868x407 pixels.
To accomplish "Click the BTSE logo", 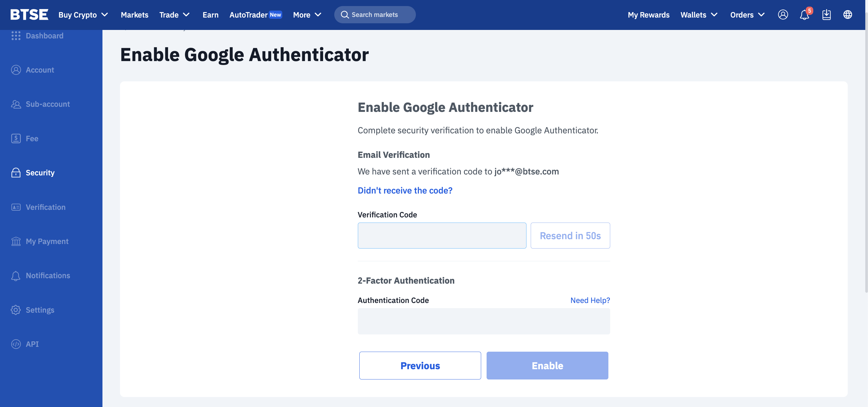I will [29, 15].
